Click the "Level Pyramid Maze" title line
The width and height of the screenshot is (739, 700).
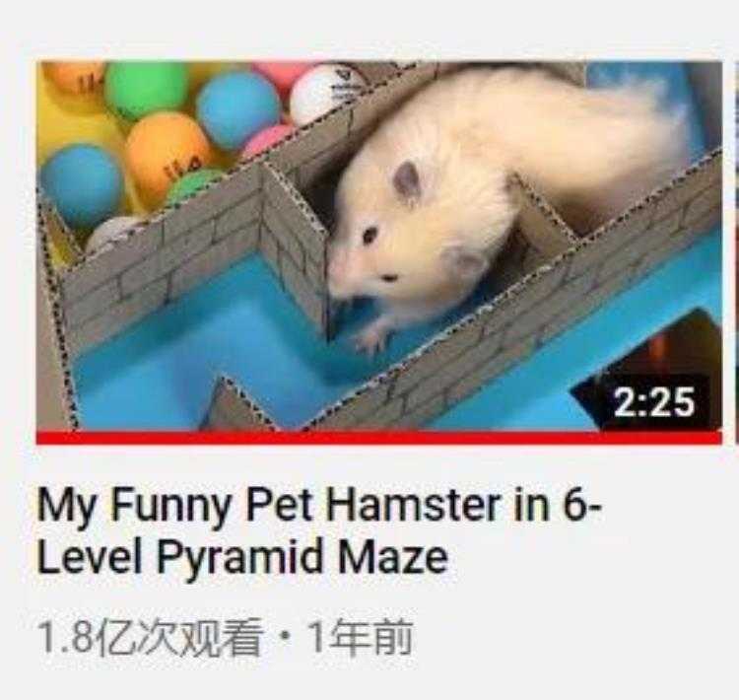242,558
